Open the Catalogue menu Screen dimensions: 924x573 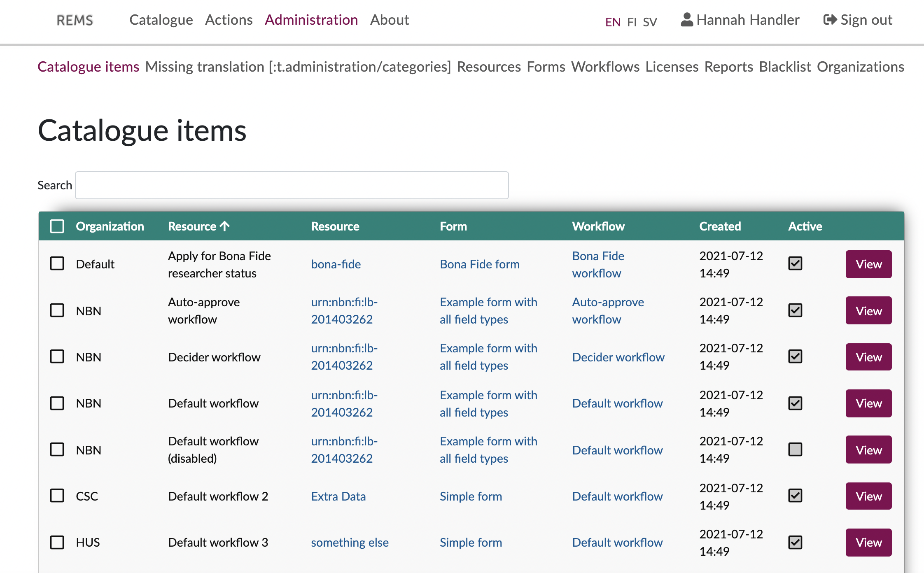coord(161,20)
